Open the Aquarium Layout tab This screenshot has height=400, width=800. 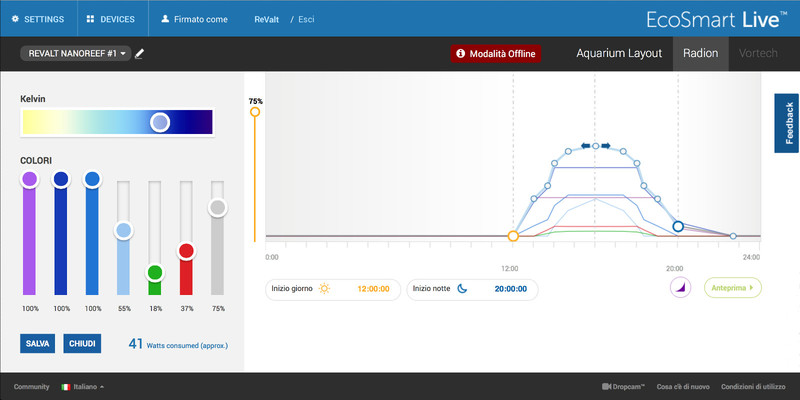(619, 54)
